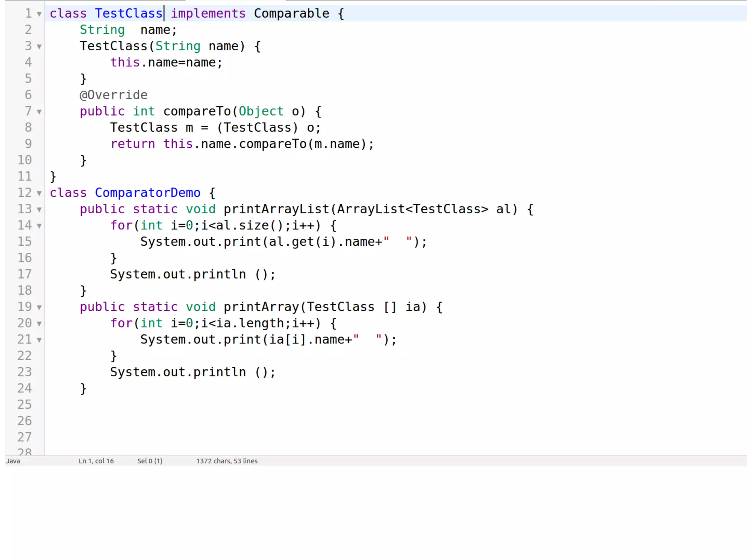747x560 pixels.
Task: Click the ComparatorDemo class name
Action: point(147,193)
